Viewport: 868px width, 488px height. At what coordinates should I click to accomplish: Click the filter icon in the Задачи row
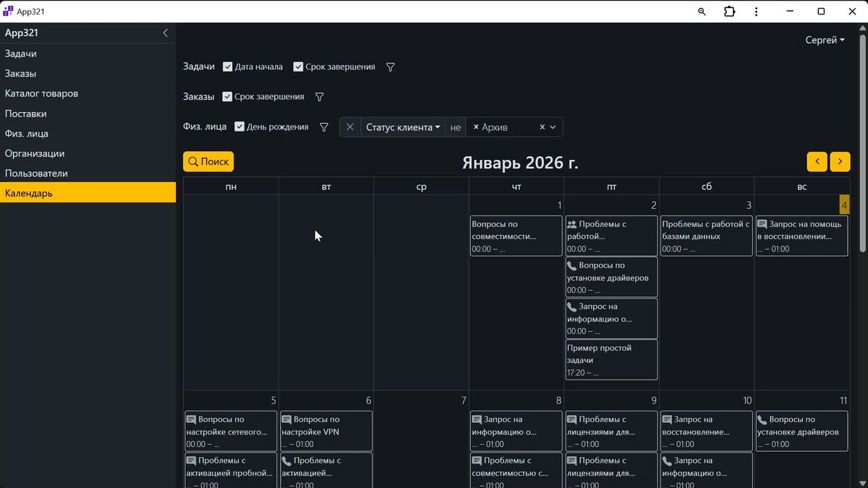coord(391,67)
